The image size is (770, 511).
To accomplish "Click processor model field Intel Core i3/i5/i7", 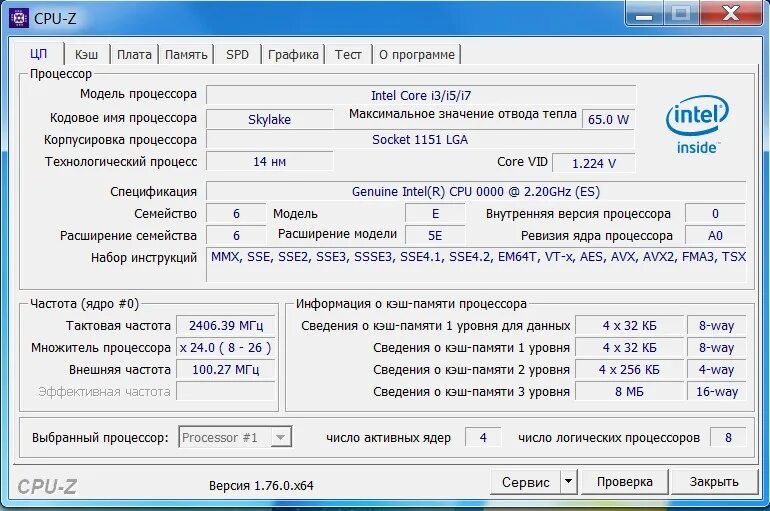I will click(x=421, y=95).
